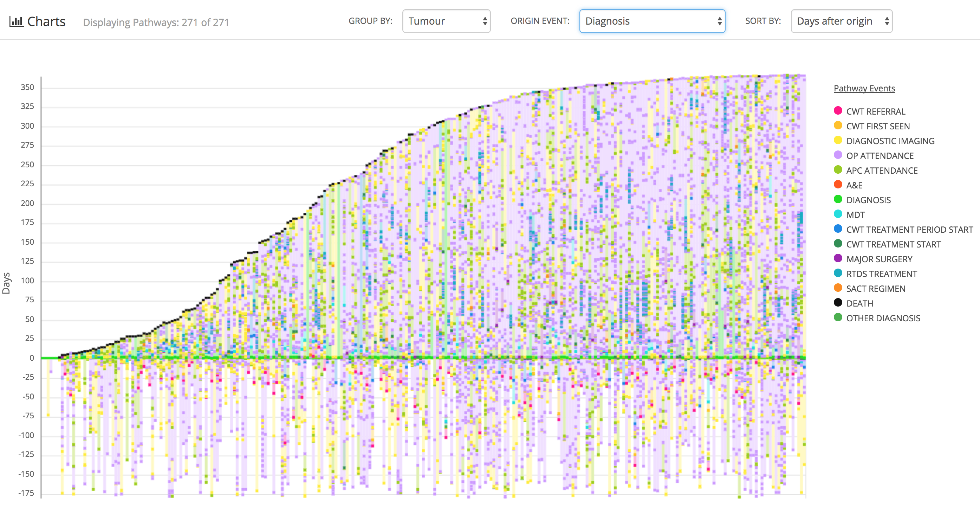Click the 350 y-axis tick label
The image size is (980, 521).
[x=27, y=88]
